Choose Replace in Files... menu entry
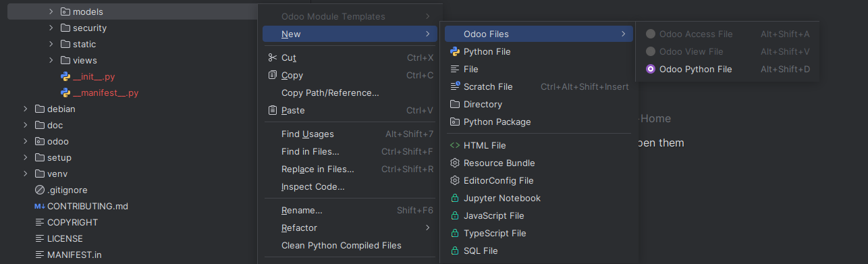 click(x=350, y=169)
